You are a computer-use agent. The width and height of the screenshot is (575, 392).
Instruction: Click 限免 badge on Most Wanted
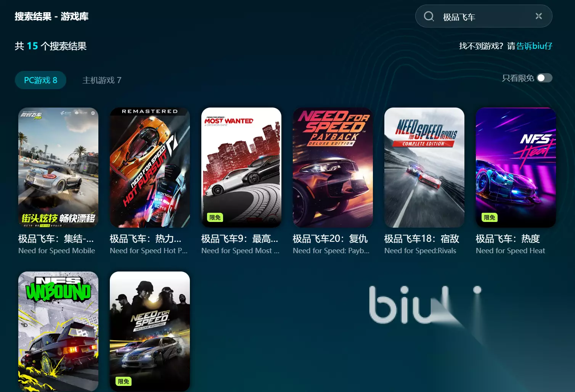pyautogui.click(x=215, y=217)
